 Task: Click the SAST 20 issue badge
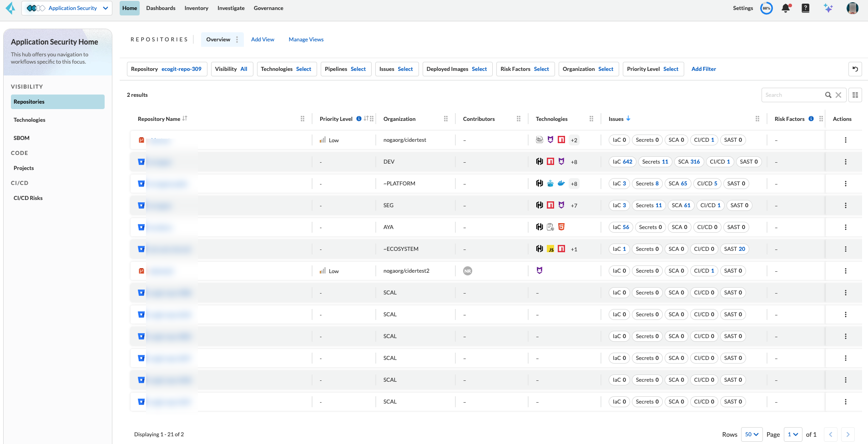(x=735, y=249)
